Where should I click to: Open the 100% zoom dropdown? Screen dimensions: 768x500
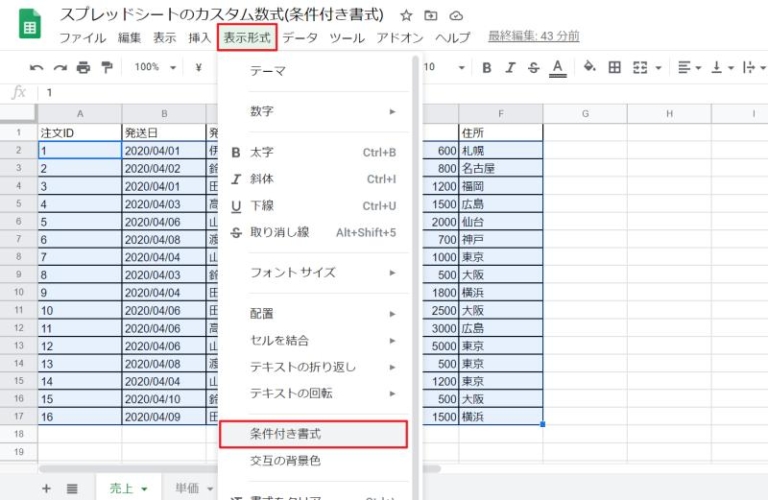point(155,68)
